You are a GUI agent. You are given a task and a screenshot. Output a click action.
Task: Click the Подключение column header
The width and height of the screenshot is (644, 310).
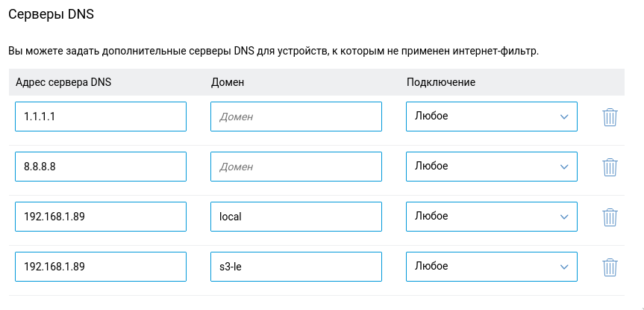point(441,82)
